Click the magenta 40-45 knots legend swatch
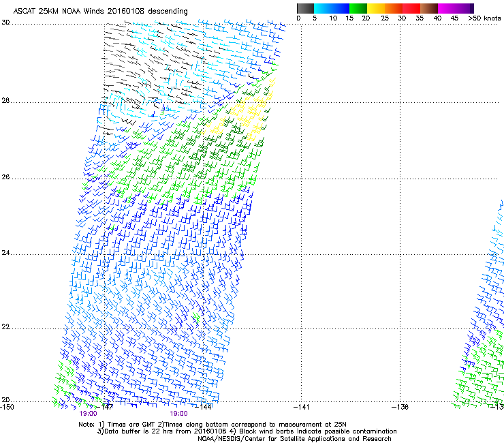The width and height of the screenshot is (504, 443). (x=447, y=8)
